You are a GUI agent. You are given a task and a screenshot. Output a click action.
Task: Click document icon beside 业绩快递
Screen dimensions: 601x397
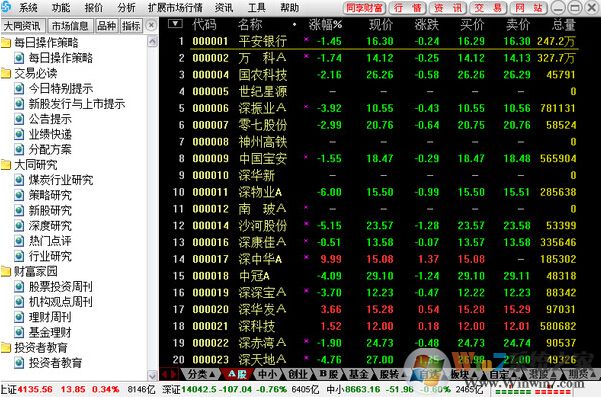(19, 135)
